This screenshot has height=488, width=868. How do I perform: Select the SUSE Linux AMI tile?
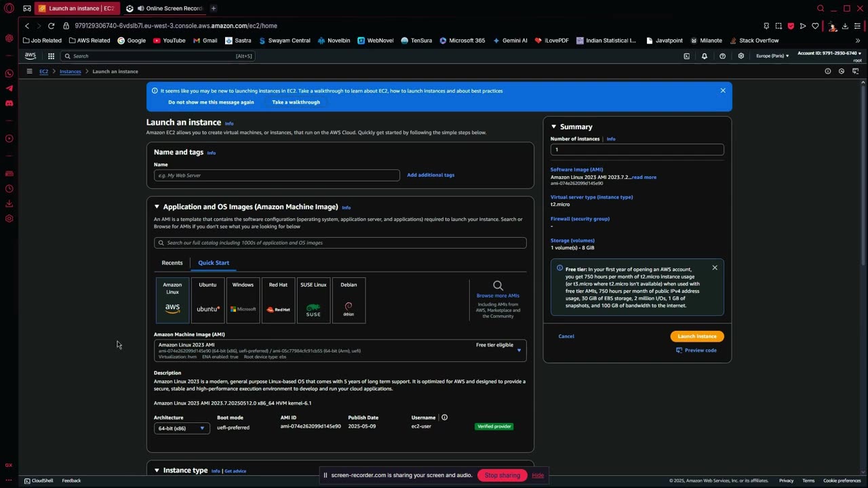[313, 300]
